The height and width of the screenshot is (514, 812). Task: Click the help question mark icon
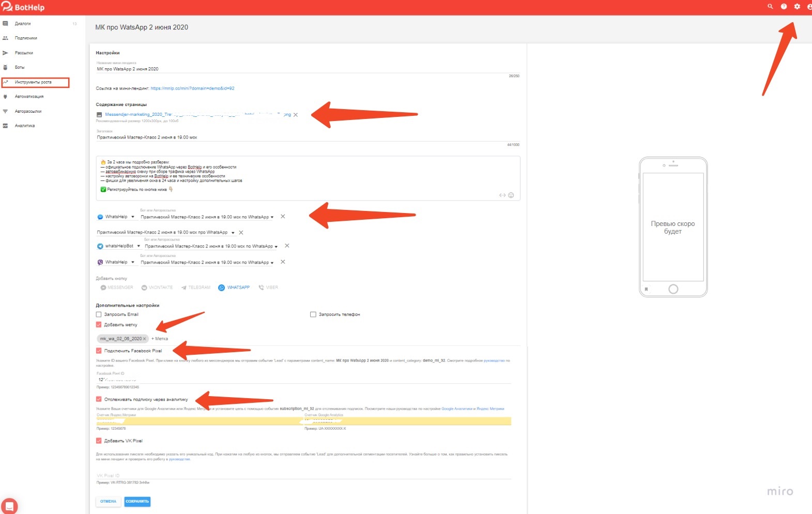click(x=784, y=7)
